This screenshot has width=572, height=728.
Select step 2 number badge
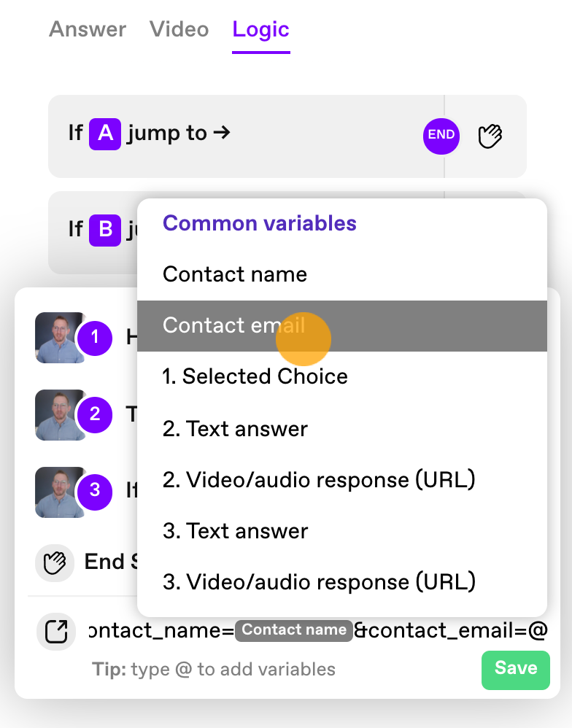coord(95,414)
